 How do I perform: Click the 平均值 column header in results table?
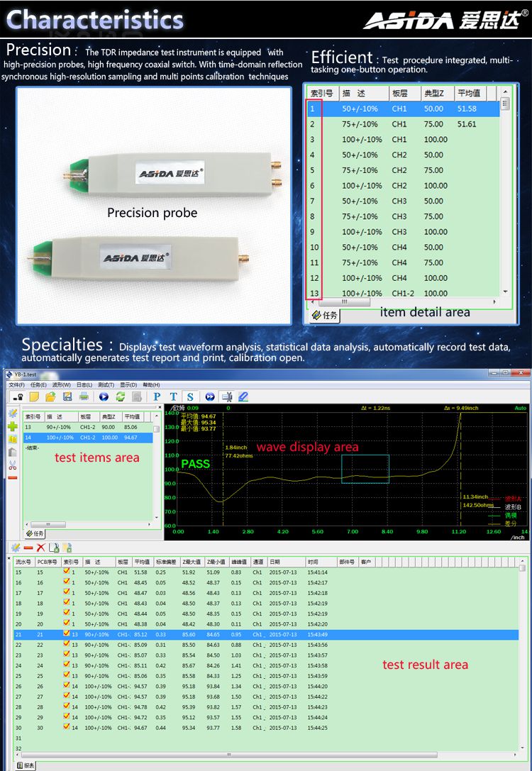point(142,562)
